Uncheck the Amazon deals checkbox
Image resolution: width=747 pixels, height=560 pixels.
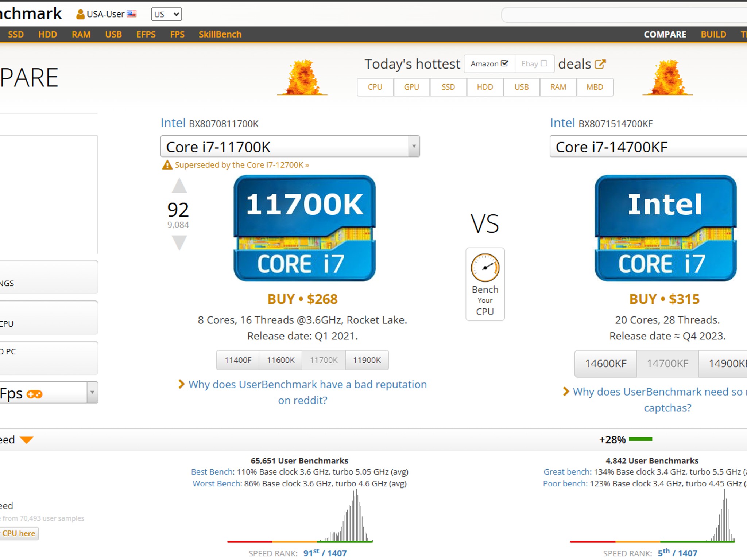click(504, 63)
